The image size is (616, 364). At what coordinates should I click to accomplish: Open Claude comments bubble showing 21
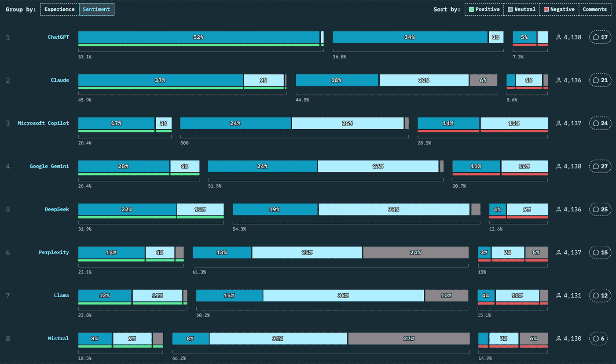[600, 80]
